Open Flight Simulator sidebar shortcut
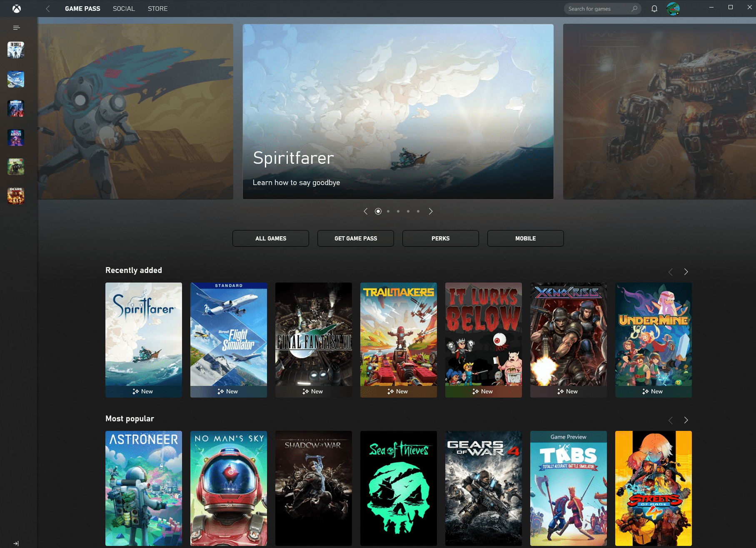 (x=16, y=79)
